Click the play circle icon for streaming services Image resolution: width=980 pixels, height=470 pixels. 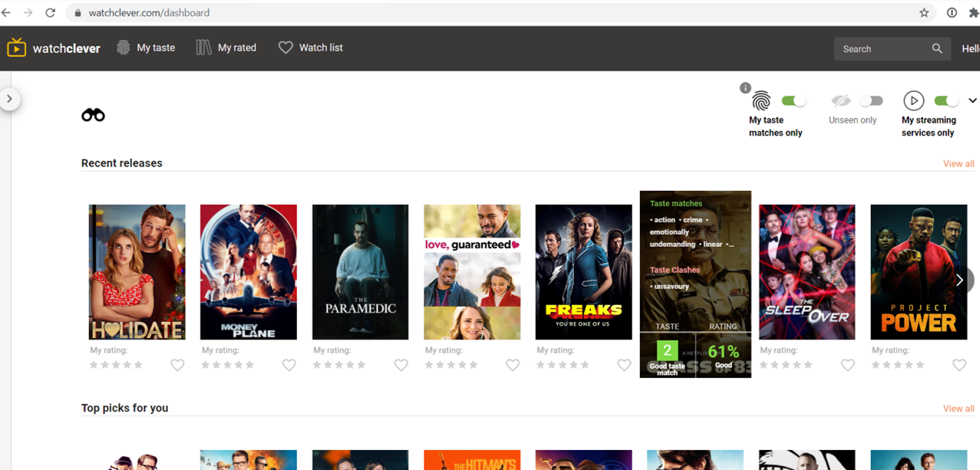(x=913, y=100)
